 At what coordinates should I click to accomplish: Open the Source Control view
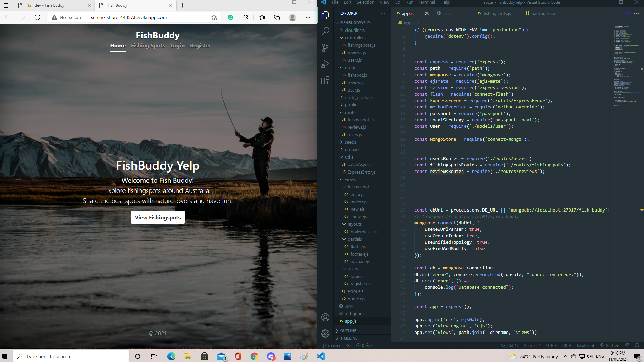point(325,47)
